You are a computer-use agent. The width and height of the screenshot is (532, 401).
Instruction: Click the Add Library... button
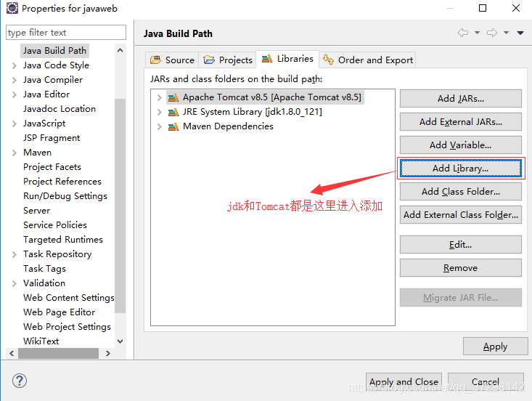[x=460, y=169]
